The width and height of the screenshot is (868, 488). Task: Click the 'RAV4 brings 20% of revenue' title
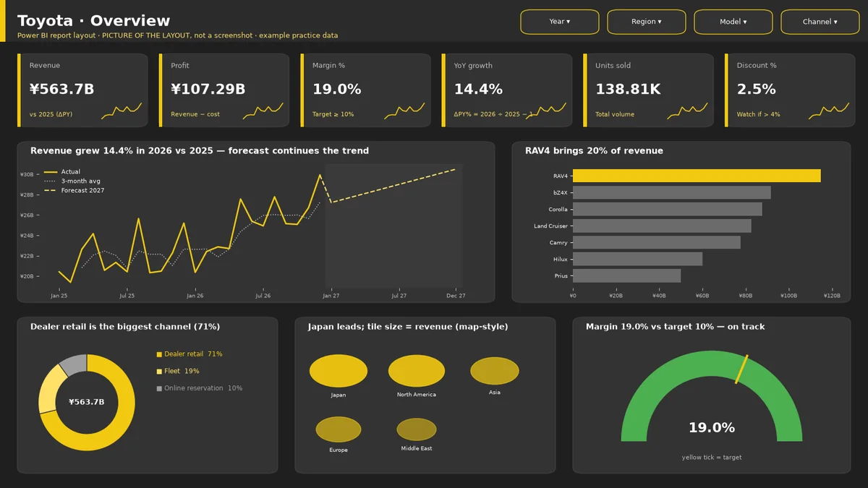point(594,151)
